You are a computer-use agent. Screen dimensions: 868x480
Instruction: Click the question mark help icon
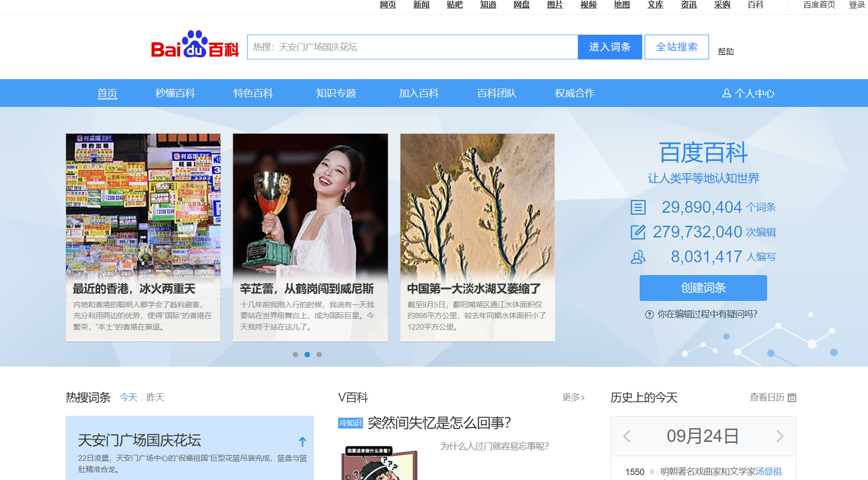(649, 315)
